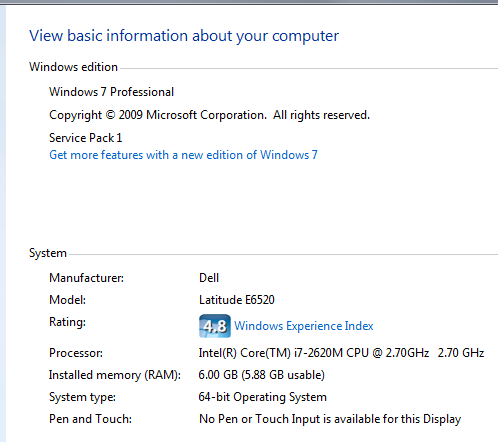The height and width of the screenshot is (442, 498).
Task: Select the Intel Core i7-2620M processor value
Action: 341,353
